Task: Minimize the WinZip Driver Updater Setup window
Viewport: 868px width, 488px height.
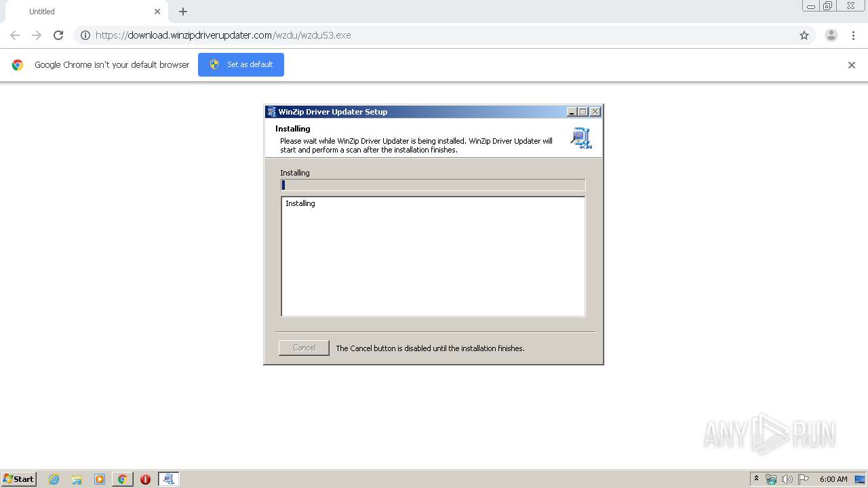Action: point(572,112)
